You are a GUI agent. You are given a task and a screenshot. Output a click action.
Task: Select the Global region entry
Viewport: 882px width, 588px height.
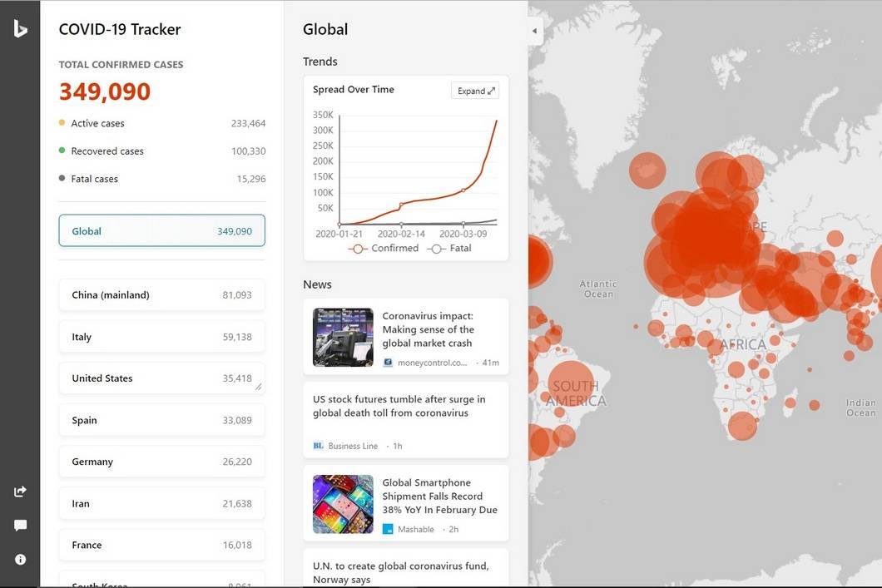point(161,231)
